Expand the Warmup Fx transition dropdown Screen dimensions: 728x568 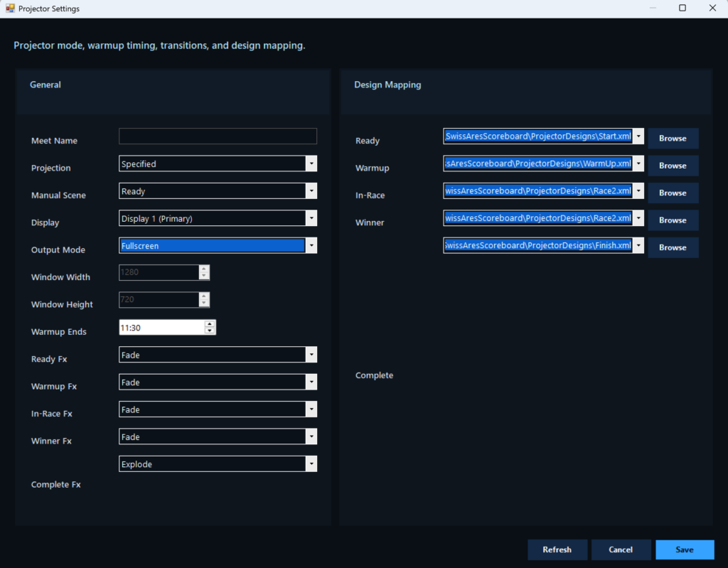tap(218, 382)
